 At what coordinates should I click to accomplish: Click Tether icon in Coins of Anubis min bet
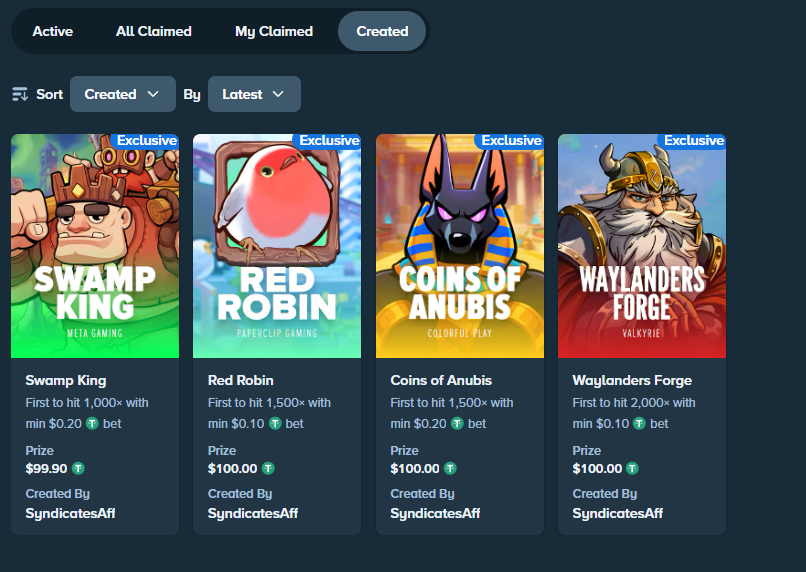click(457, 423)
